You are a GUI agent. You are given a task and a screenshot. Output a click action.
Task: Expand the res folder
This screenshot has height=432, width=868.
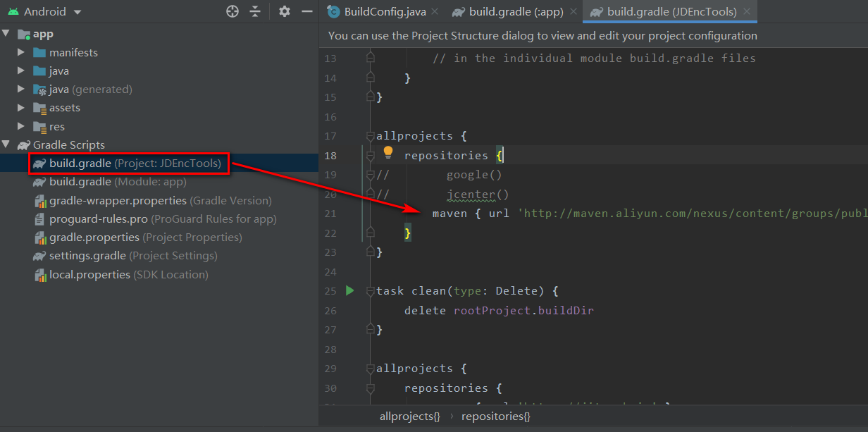point(22,127)
